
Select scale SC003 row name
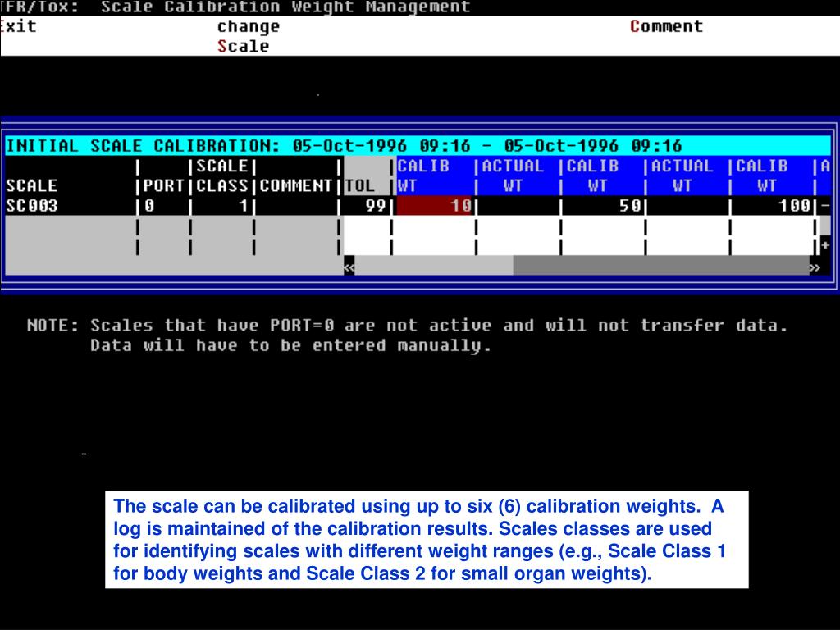pyautogui.click(x=32, y=206)
